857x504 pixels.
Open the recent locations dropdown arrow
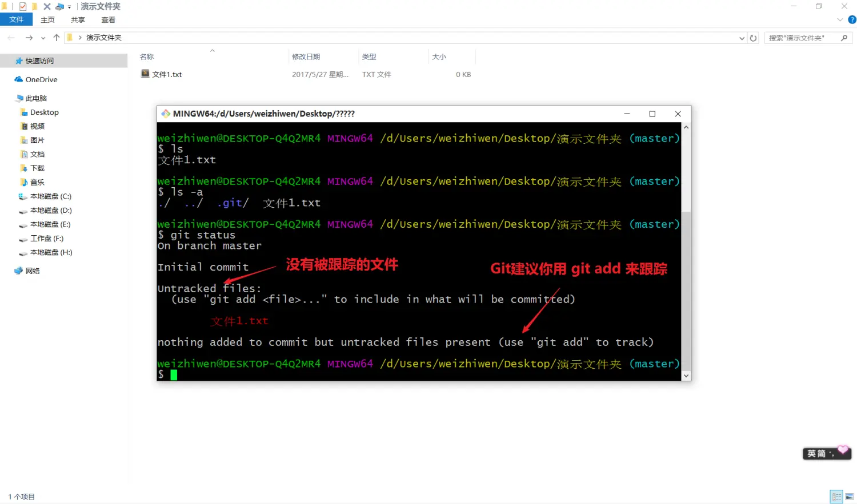tap(43, 38)
